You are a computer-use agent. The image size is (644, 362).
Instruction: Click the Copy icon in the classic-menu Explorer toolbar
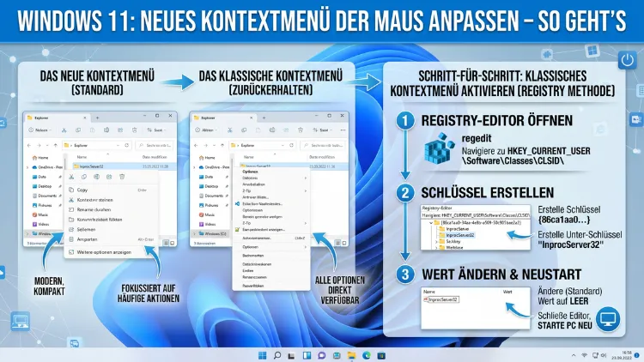coord(244,130)
